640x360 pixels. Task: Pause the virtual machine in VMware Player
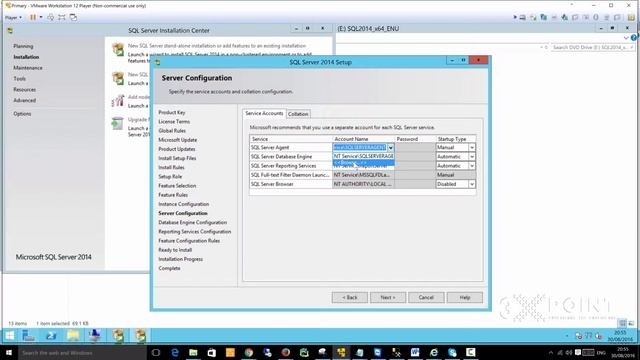coord(33,17)
